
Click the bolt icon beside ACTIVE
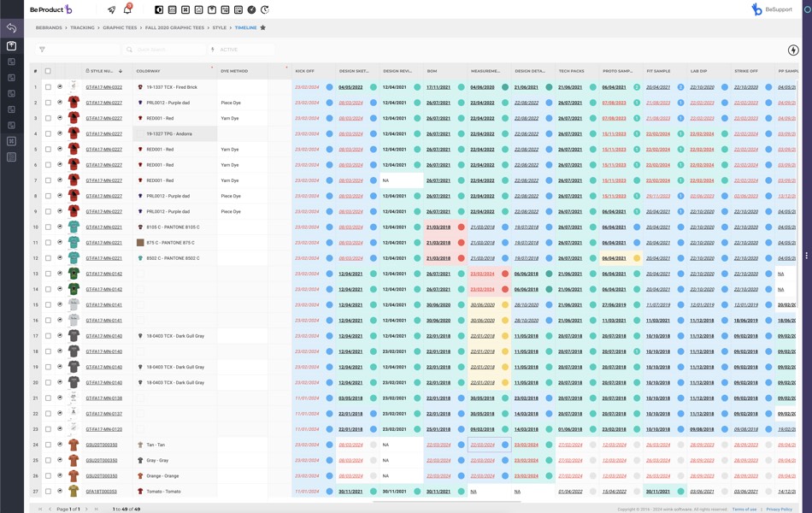pos(213,50)
